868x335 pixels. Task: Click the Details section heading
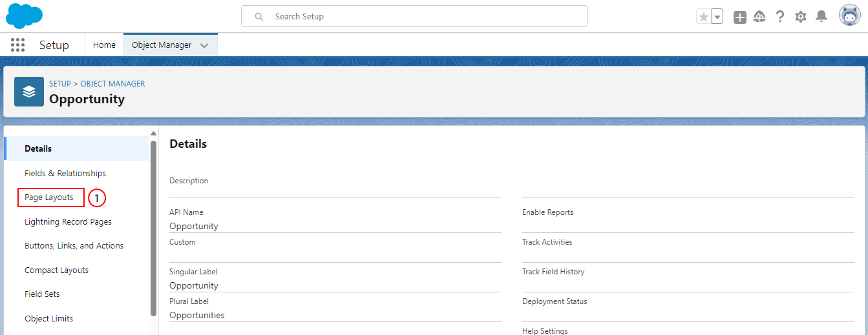click(188, 144)
